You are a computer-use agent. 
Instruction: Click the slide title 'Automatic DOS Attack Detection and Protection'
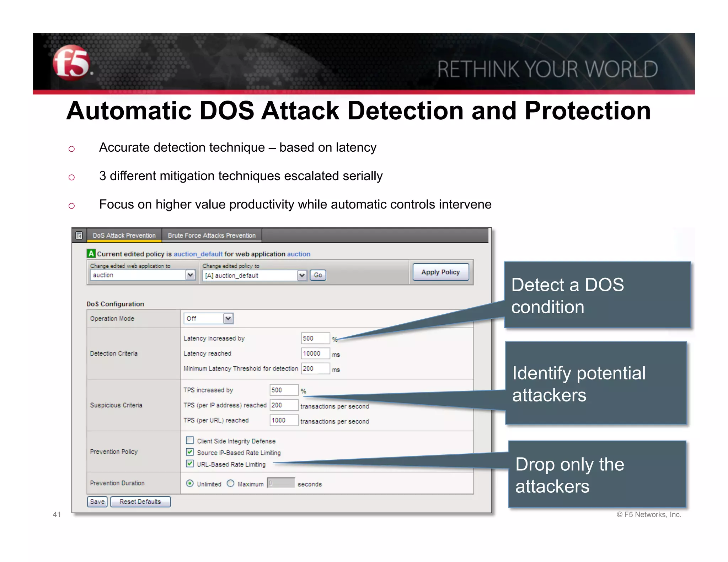(x=358, y=111)
